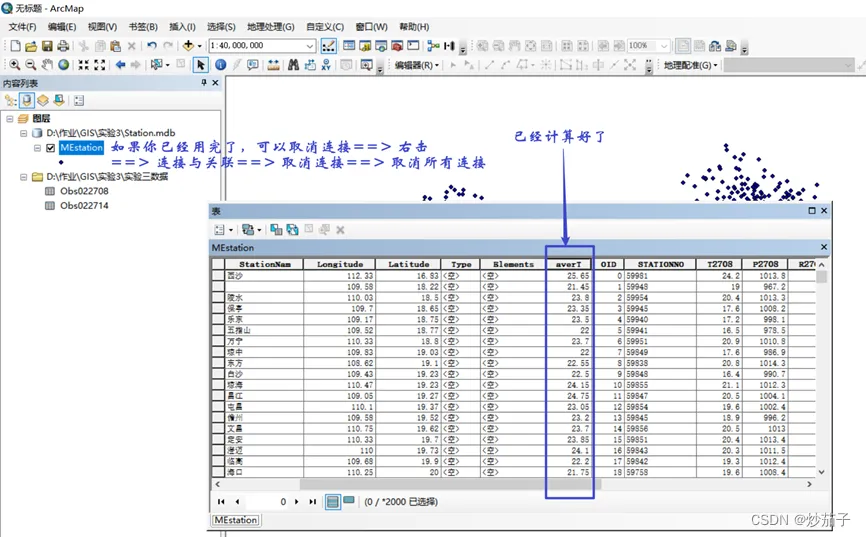The image size is (866, 537).
Task: Switch contents to List By Drawing Order
Action: [10, 101]
